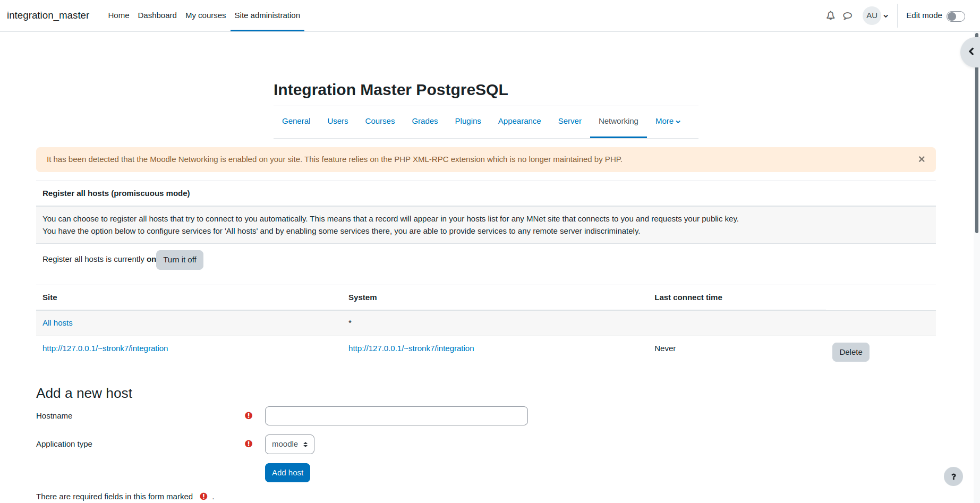The image size is (980, 503).
Task: Open the Application type moodle dropdown
Action: tap(289, 444)
